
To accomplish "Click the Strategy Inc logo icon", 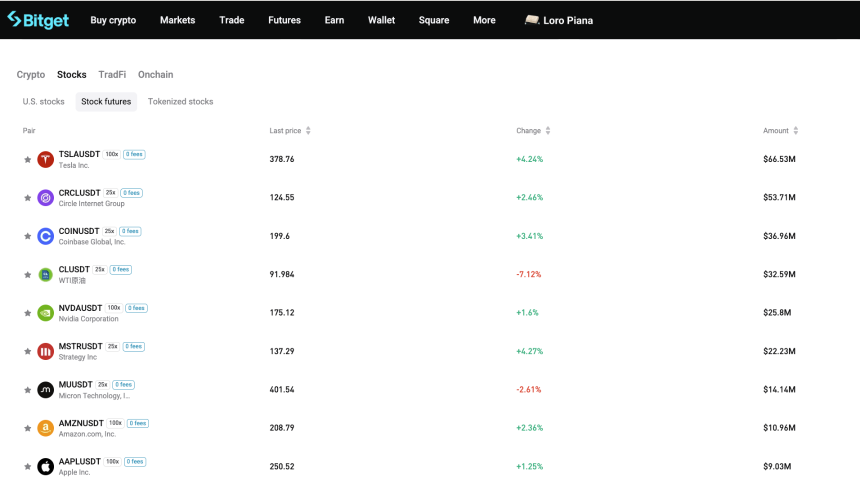I will click(x=46, y=352).
